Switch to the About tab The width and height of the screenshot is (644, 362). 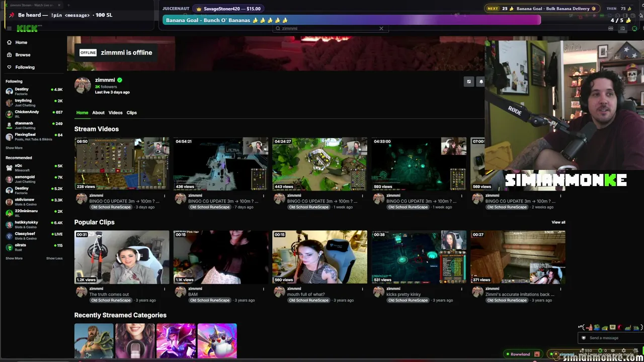click(98, 113)
